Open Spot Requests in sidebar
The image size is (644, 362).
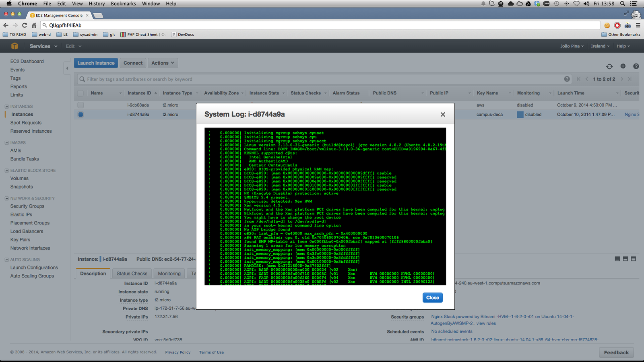pyautogui.click(x=26, y=123)
